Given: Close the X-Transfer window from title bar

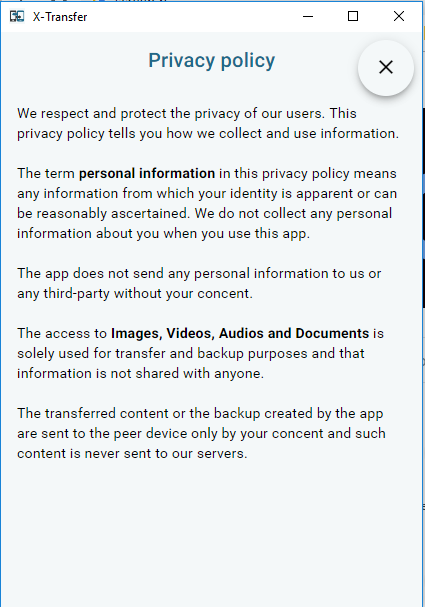Looking at the screenshot, I should (399, 17).
